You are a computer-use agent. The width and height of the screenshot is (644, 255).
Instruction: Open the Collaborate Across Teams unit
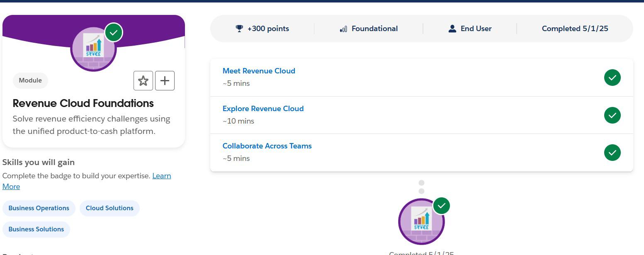pos(267,146)
